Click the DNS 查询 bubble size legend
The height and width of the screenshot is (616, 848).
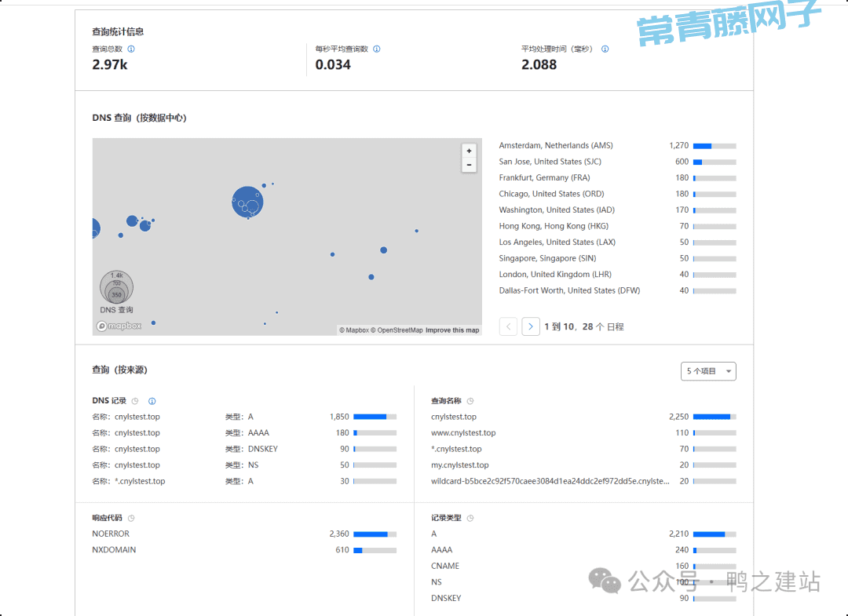coord(116,291)
